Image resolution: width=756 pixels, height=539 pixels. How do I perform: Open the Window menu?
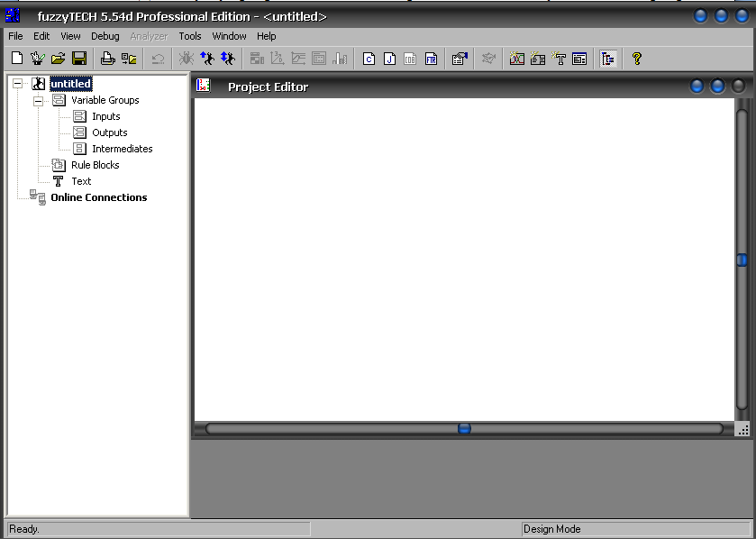229,36
